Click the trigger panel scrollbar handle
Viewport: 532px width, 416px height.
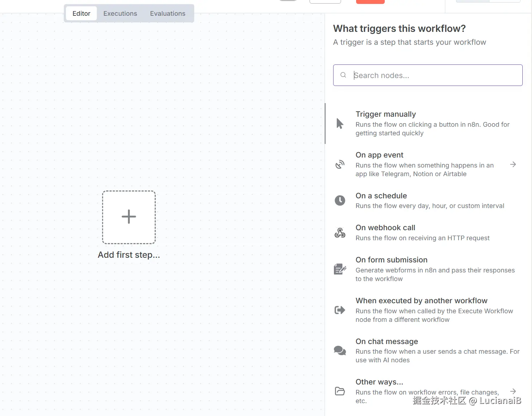tap(325, 124)
